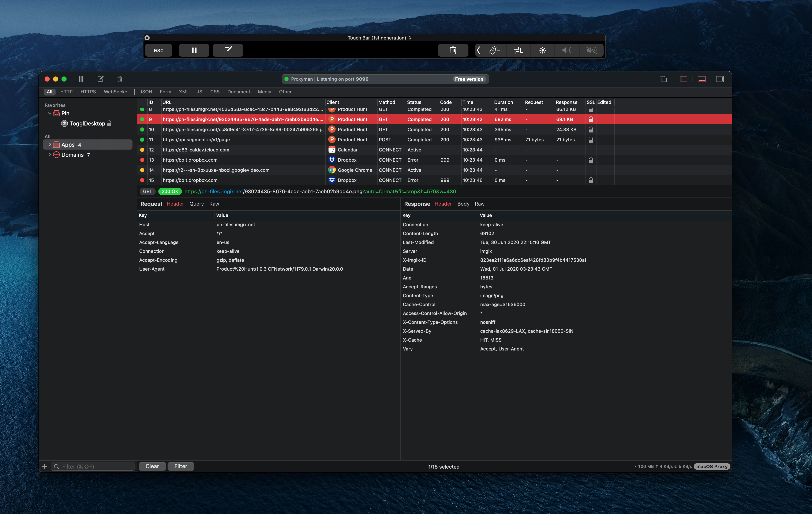Click the trash icon in Proxyman toolbar
The width and height of the screenshot is (812, 514).
[120, 79]
